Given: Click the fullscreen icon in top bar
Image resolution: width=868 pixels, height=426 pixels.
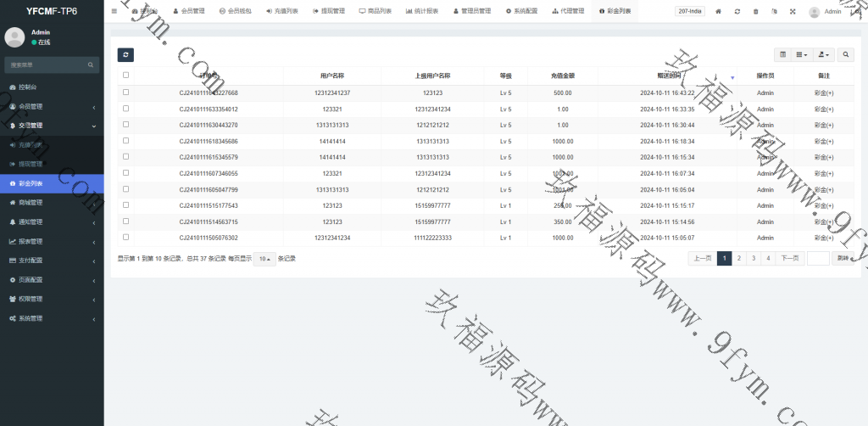Looking at the screenshot, I should click(x=793, y=12).
